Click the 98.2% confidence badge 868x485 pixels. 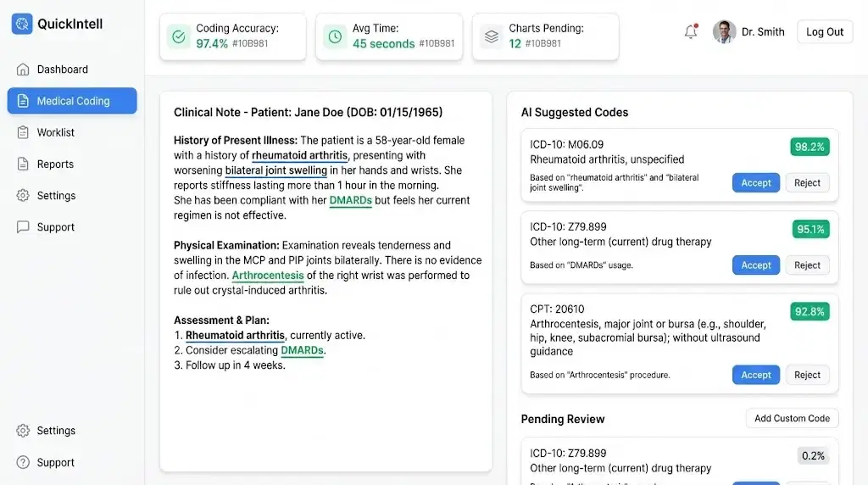pyautogui.click(x=810, y=147)
